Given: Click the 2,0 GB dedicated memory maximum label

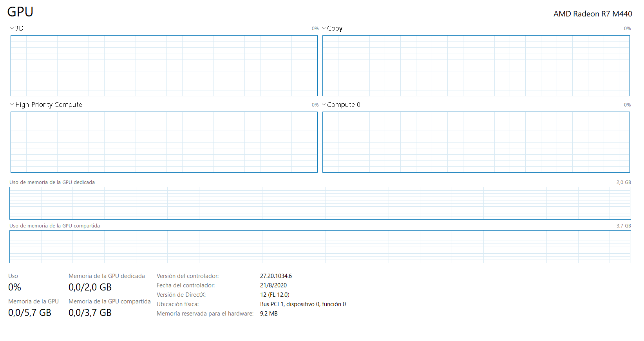Looking at the screenshot, I should [624, 182].
